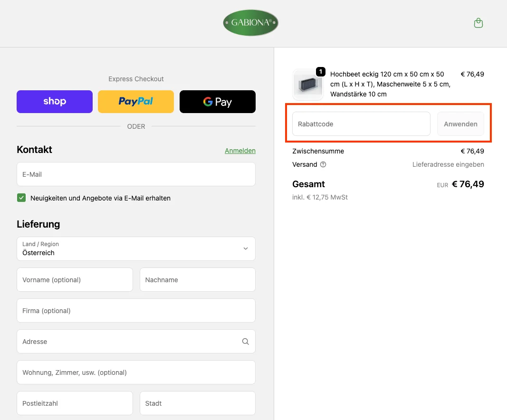Uncheck the email news and offers checkbox
The height and width of the screenshot is (420, 507).
21,198
